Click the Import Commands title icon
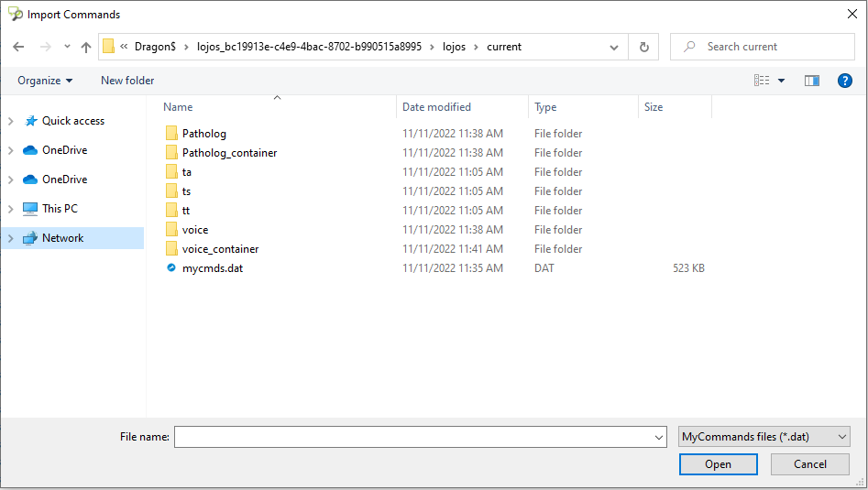Screen dimensions: 868x490 tap(15, 14)
